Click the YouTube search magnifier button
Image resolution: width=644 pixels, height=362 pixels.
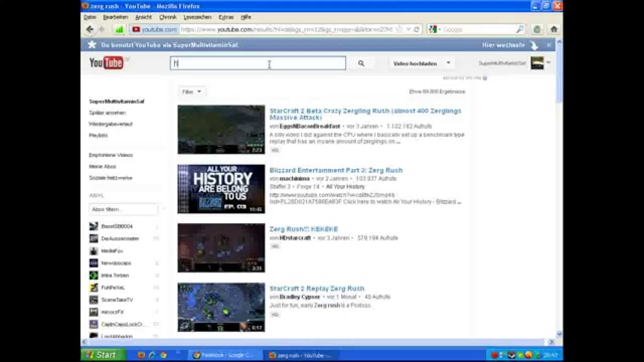click(361, 63)
